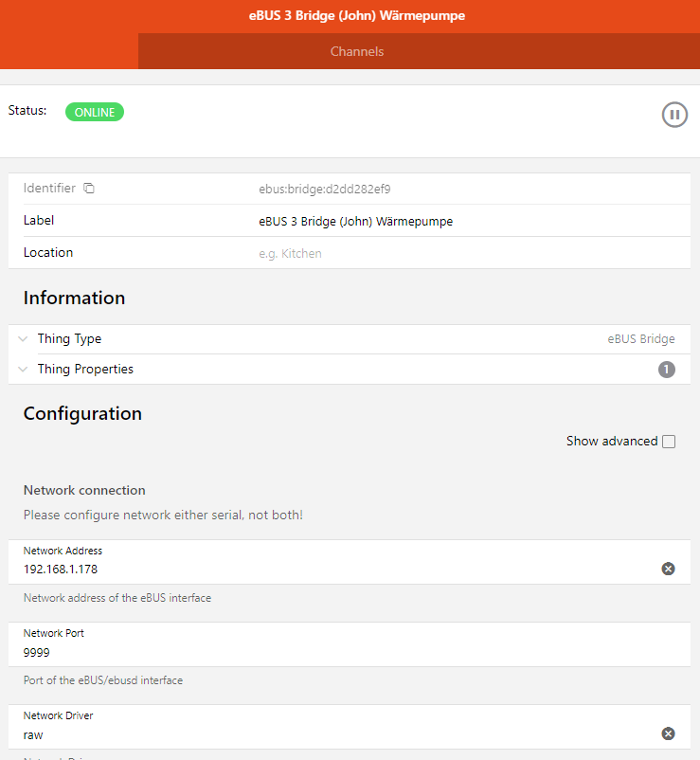Clear the Network Driver value with its X icon
The height and width of the screenshot is (760, 700).
click(668, 733)
